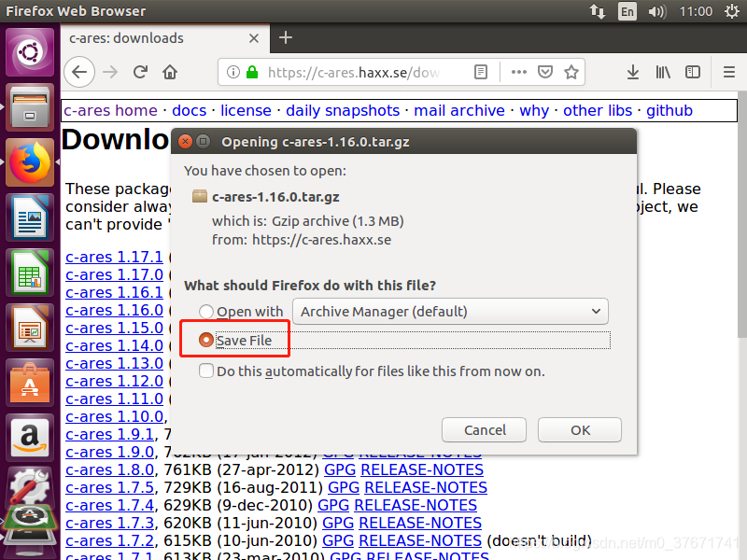Open network indicator in top panel
This screenshot has height=560, width=747.
pos(598,11)
